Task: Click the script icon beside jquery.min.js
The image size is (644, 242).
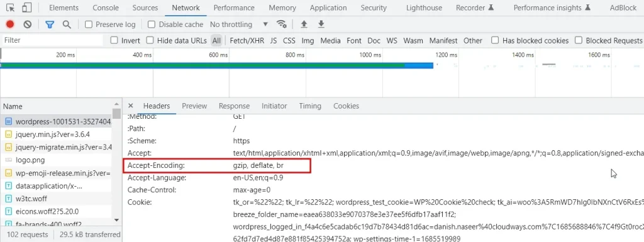Action: click(x=9, y=134)
